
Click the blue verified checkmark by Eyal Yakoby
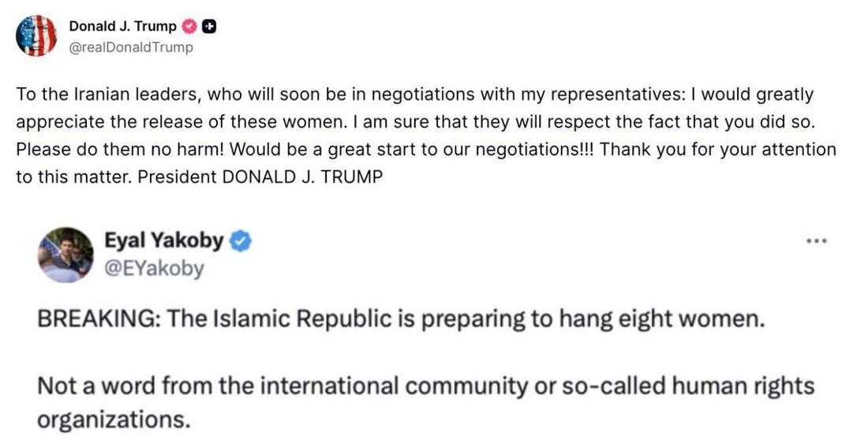[241, 241]
